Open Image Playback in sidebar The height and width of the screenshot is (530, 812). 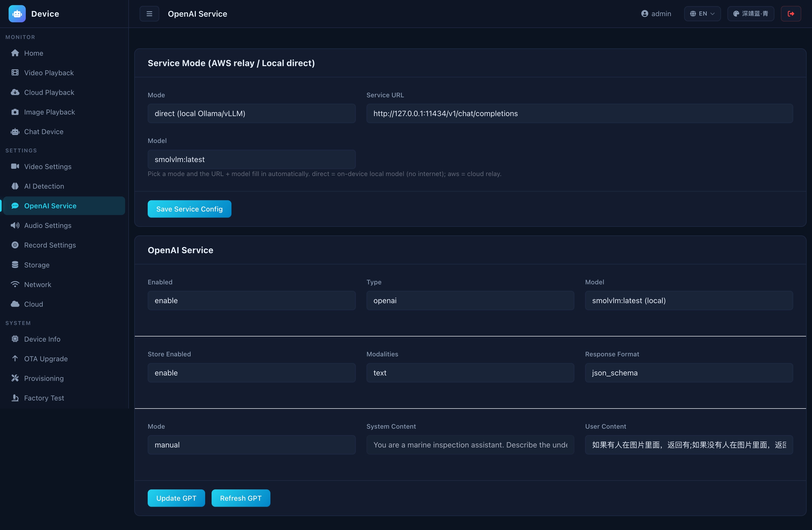pyautogui.click(x=64, y=112)
